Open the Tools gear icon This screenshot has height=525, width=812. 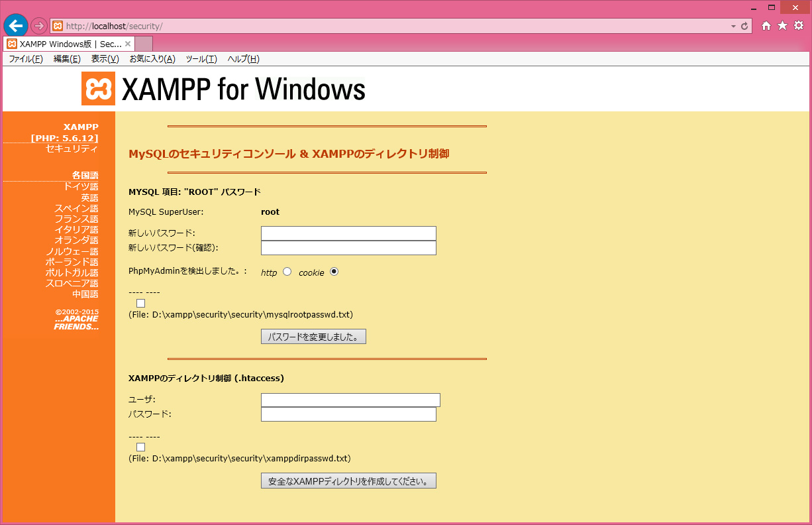(799, 26)
